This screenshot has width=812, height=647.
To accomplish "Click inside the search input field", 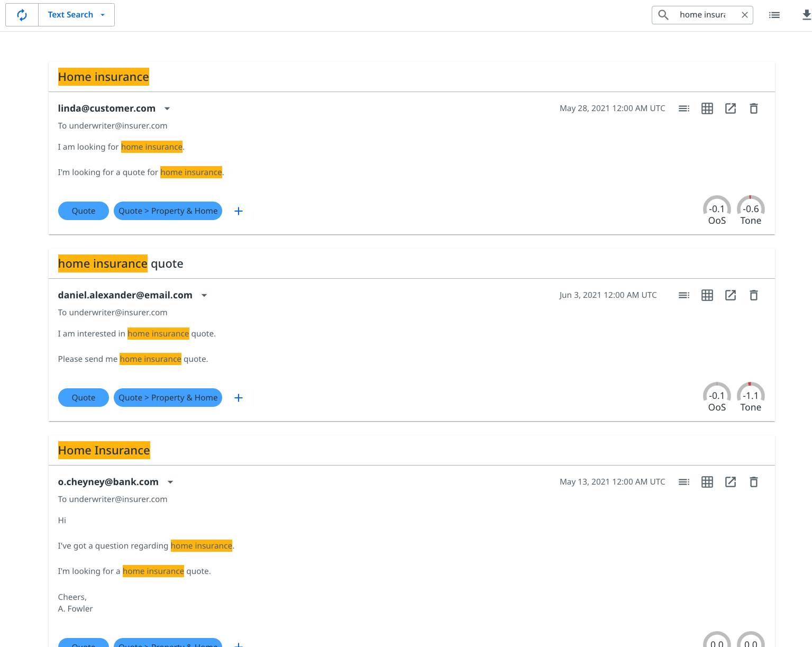I will tap(704, 14).
